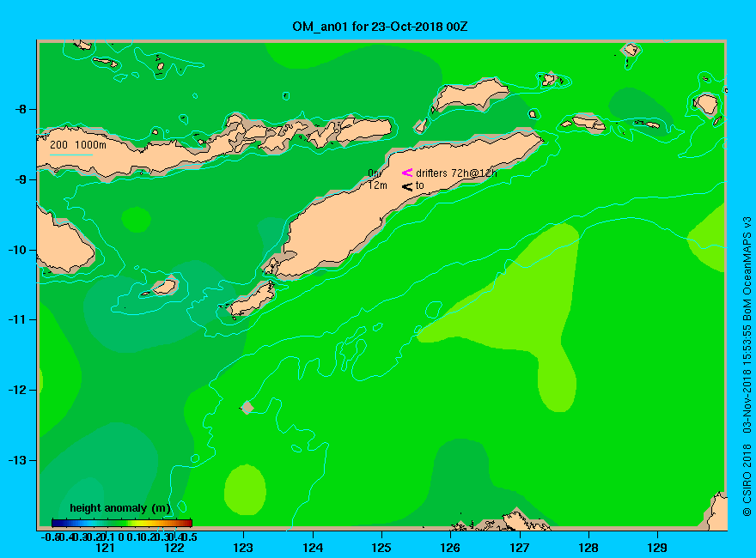Select the title 'OM_an01 for 23-Oct-2018 00Z'
This screenshot has width=756, height=558.
point(380,27)
